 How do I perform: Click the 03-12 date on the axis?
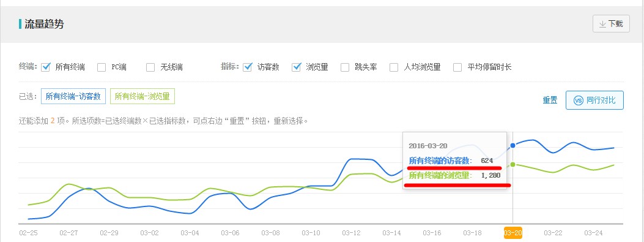352,233
